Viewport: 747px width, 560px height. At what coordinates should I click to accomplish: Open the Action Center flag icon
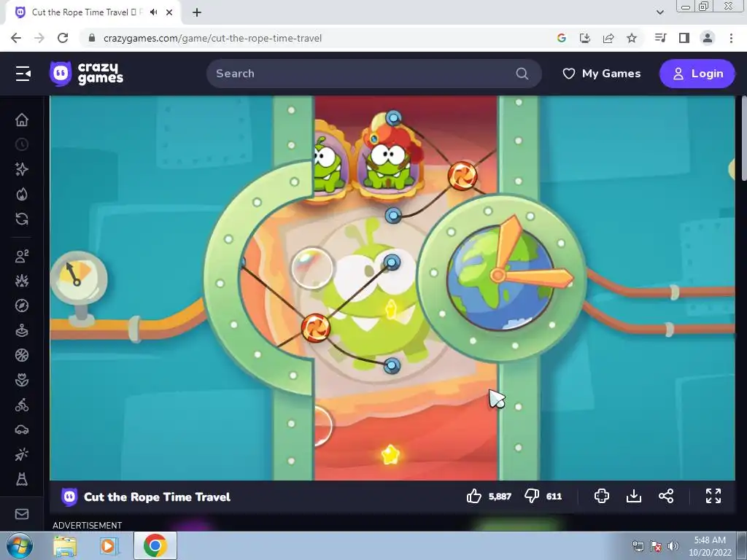(655, 546)
